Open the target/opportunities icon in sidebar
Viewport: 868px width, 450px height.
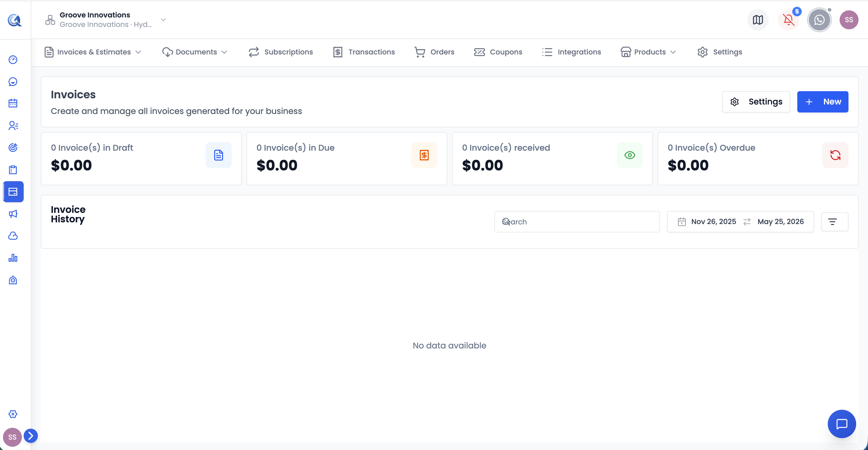[x=13, y=148]
